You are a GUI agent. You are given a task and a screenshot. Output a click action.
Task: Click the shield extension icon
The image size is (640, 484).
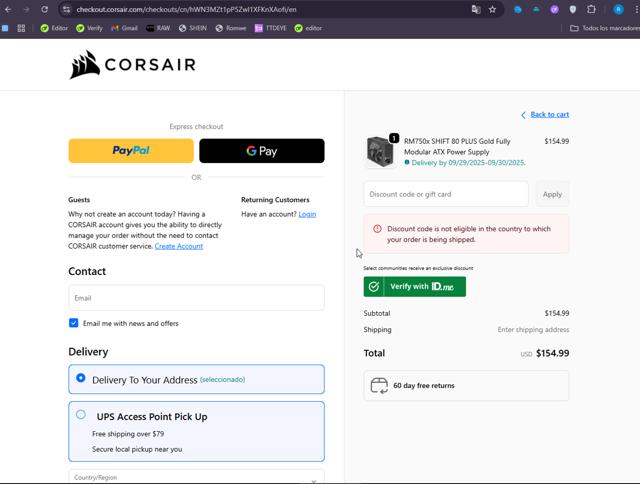click(x=573, y=9)
